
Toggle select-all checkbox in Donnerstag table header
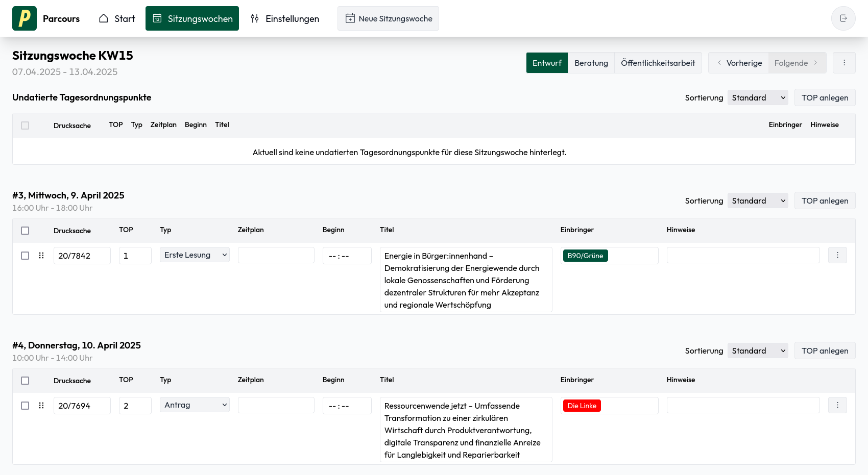click(x=25, y=381)
